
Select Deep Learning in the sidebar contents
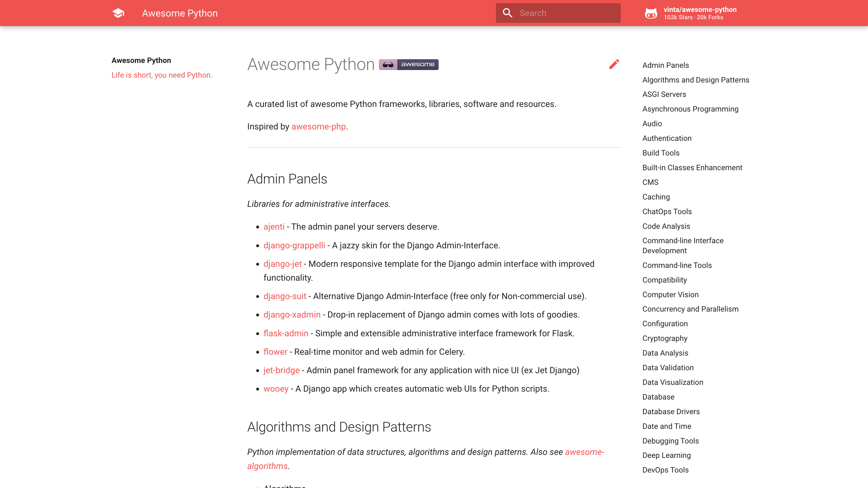(666, 455)
